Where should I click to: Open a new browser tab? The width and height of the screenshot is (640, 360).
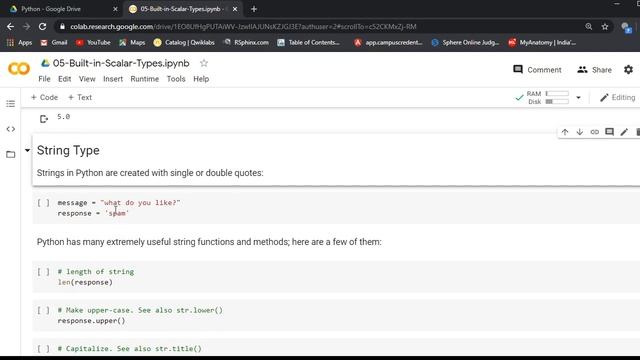[254, 9]
